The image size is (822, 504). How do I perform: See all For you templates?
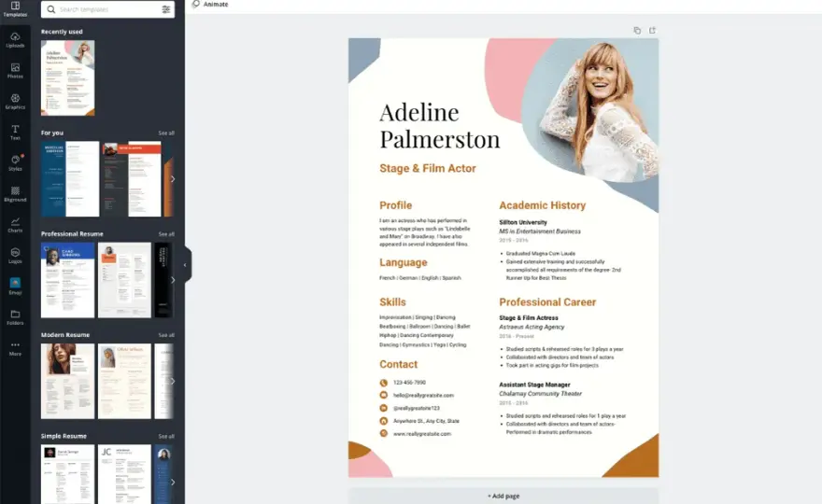click(x=166, y=133)
